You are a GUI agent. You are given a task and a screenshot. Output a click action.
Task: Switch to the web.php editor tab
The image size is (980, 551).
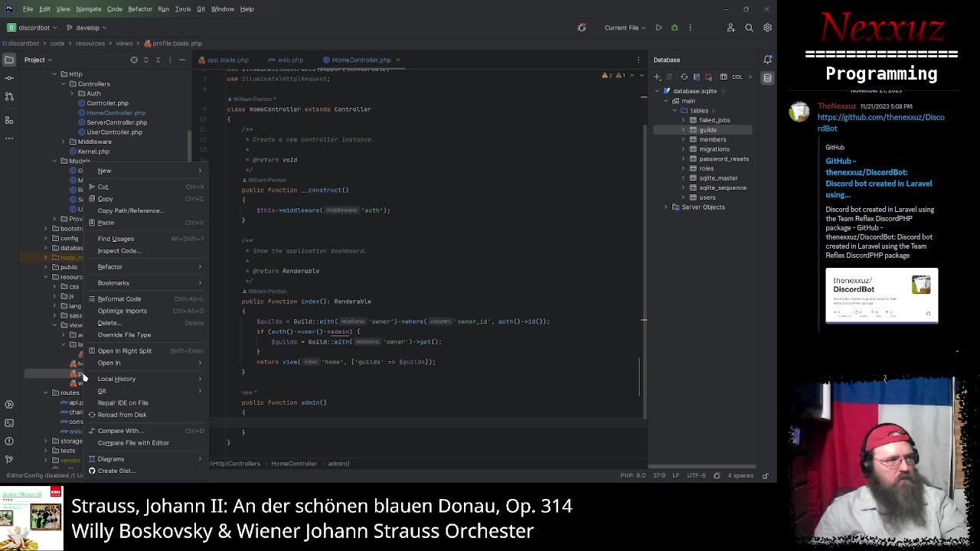[286, 60]
